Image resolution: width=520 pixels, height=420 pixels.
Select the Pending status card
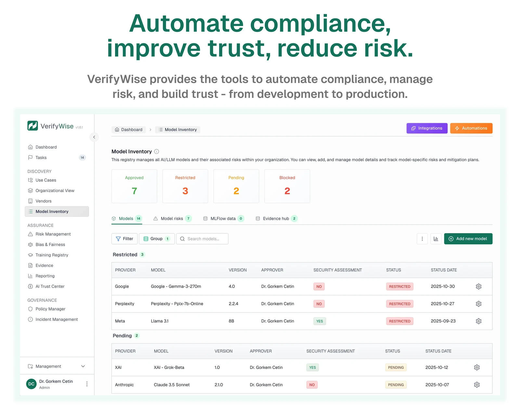tap(236, 186)
